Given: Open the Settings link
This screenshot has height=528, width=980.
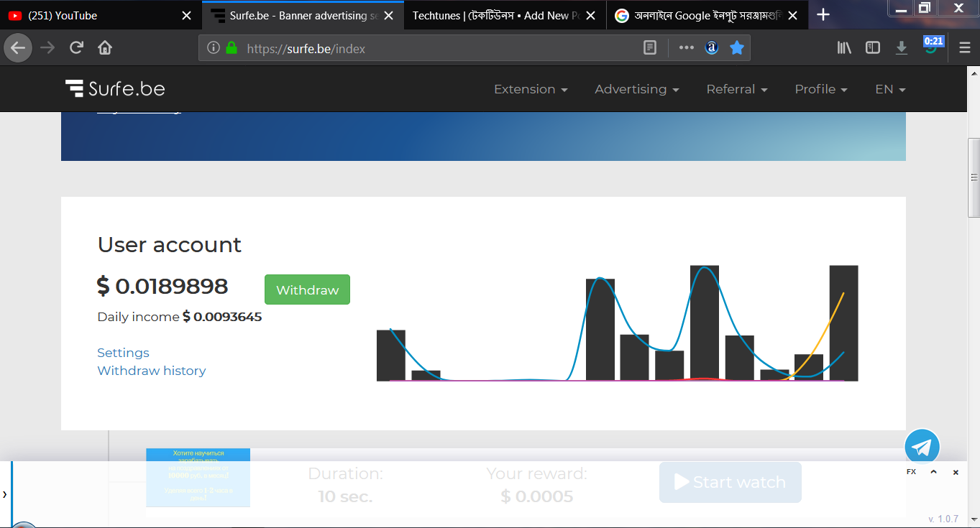Looking at the screenshot, I should pos(123,353).
